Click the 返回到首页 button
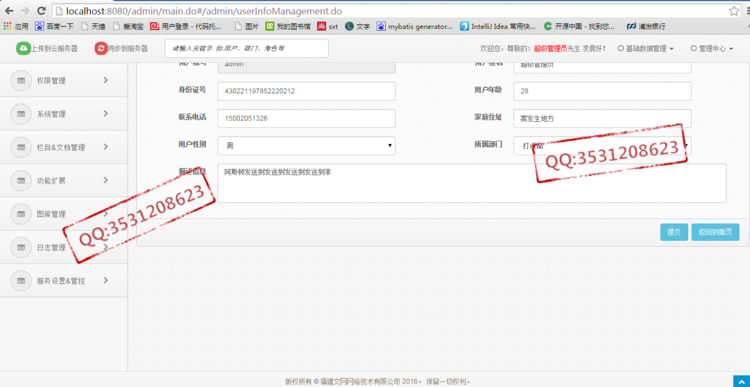This screenshot has height=387, width=750. [x=715, y=232]
